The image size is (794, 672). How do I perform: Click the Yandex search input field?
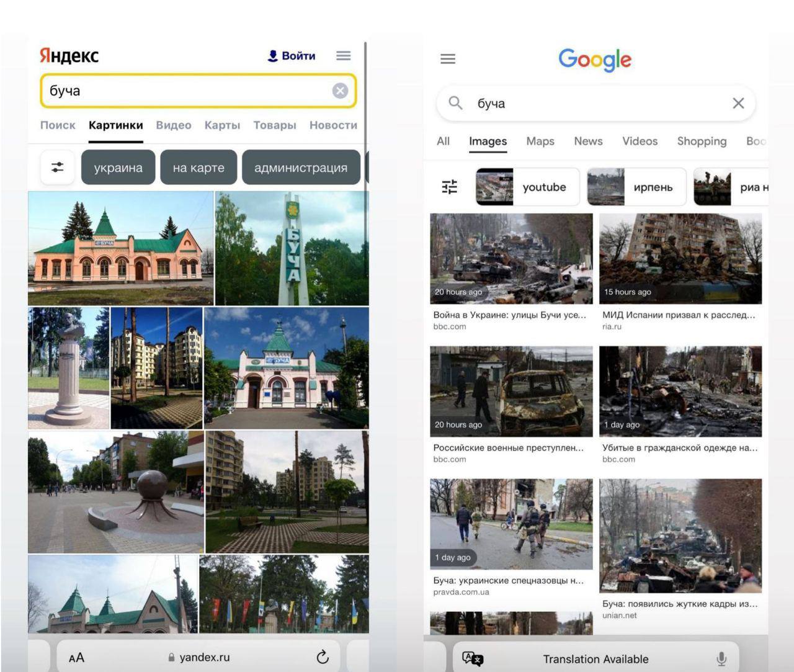pyautogui.click(x=186, y=91)
